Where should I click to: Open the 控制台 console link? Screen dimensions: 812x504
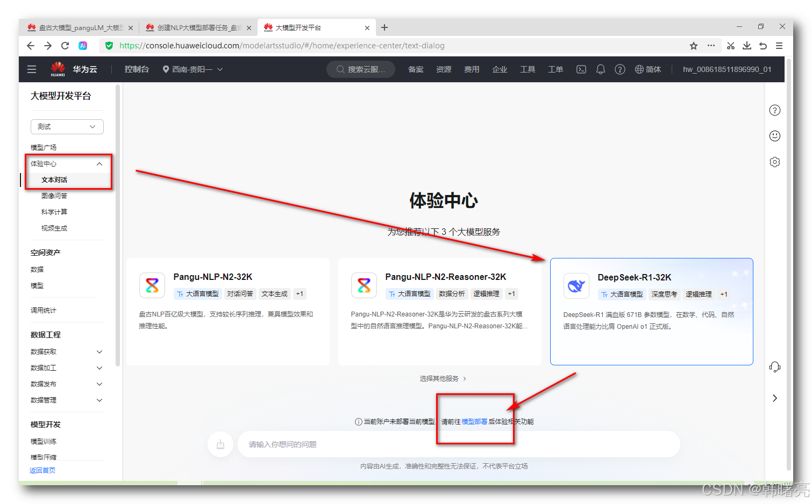tap(137, 69)
